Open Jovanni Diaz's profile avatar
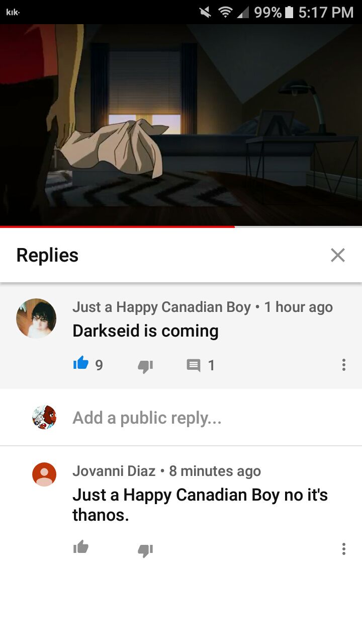 pos(44,474)
